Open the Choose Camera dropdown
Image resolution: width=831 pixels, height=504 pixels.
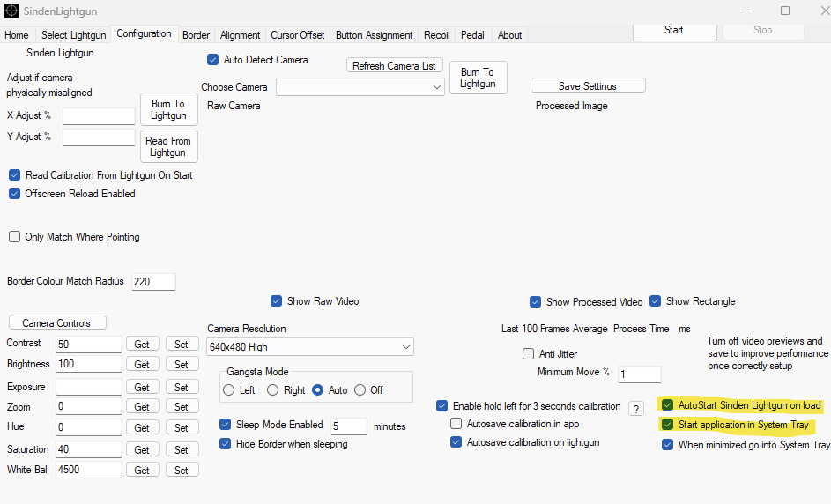pyautogui.click(x=360, y=87)
